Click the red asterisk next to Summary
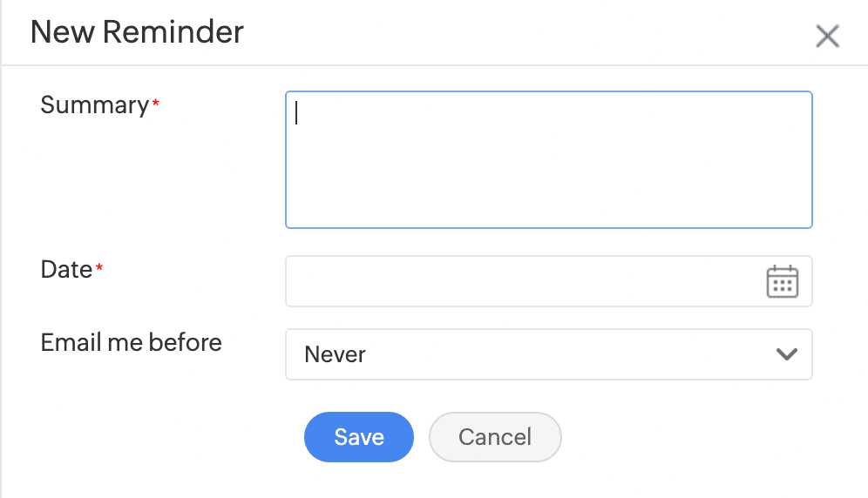 coord(156,104)
